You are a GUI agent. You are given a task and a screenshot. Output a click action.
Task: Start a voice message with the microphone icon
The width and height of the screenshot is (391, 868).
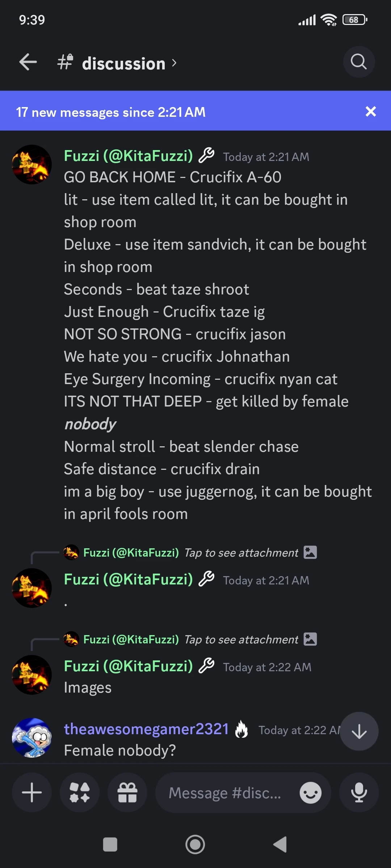tap(359, 792)
